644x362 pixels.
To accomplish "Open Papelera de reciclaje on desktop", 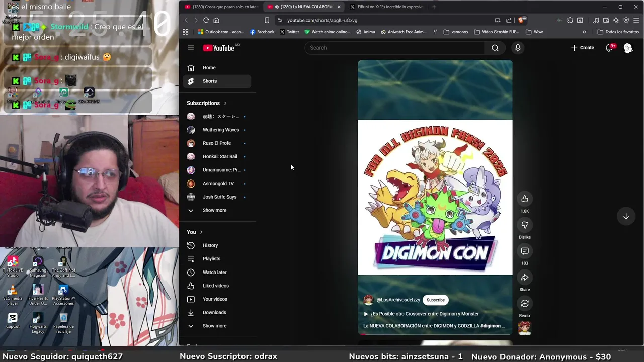I will coord(63,323).
